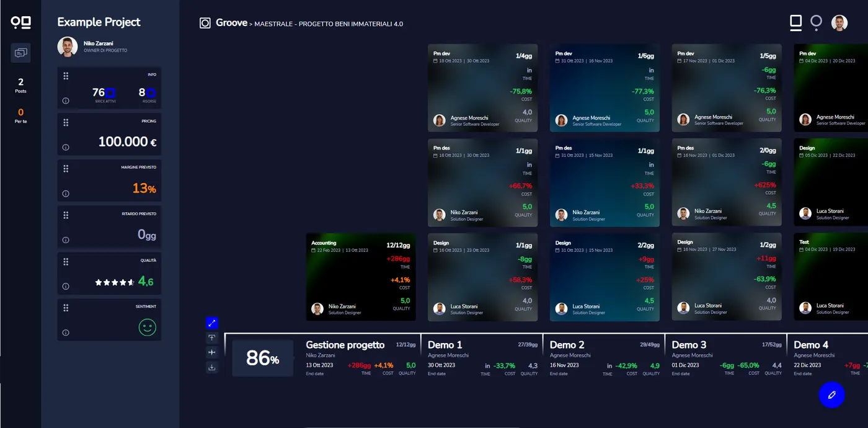
Task: Open the Design card dated 16 Ott 2023
Action: (482, 277)
